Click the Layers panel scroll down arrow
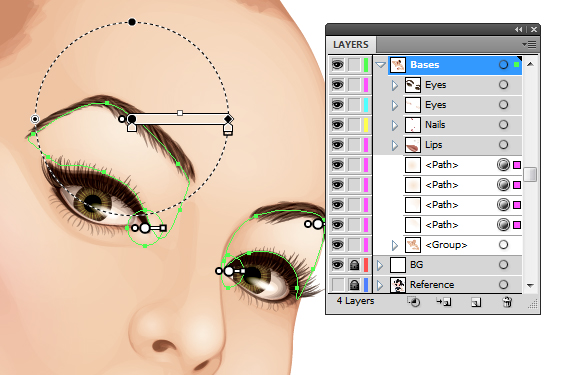Viewport: 573px width, 375px height. click(530, 285)
